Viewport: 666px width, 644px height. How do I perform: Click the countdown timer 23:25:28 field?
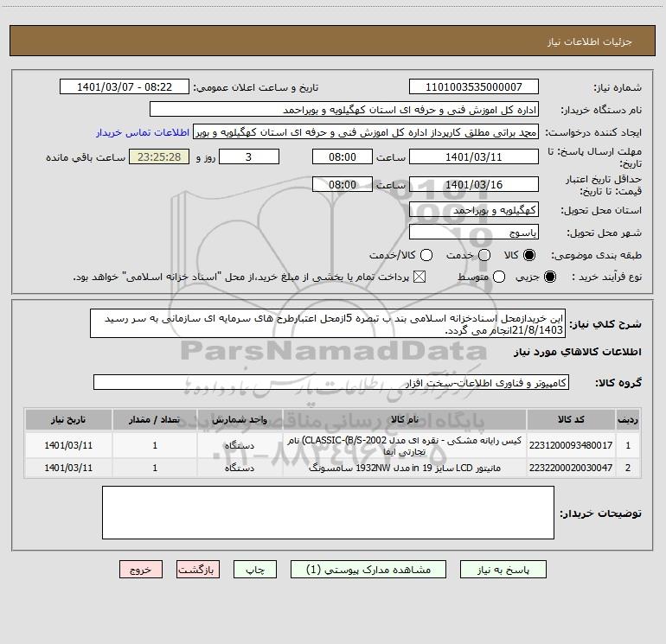click(159, 156)
